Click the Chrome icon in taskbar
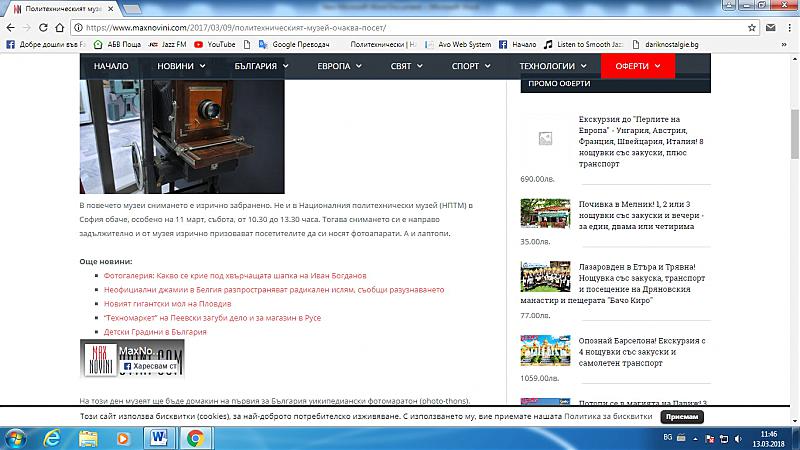 [195, 437]
